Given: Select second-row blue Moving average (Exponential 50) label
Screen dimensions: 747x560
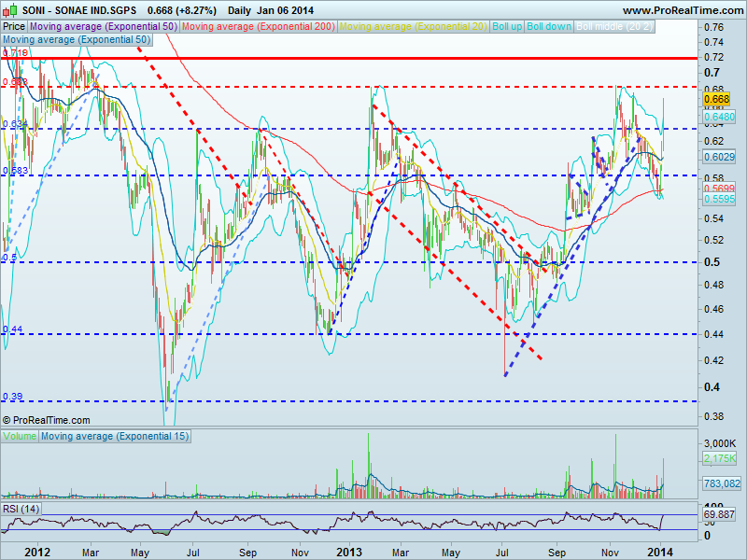Looking at the screenshot, I should (x=77, y=40).
